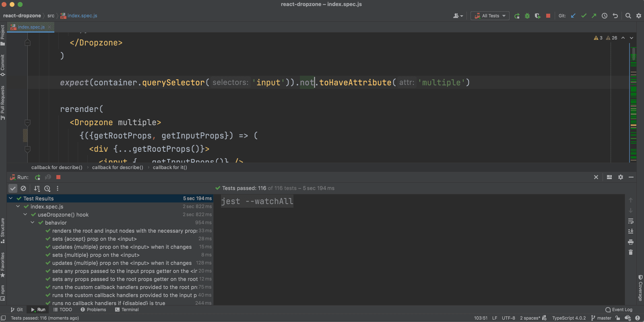The image size is (644, 322).
Task: Go to previous highlighted error arrow
Action: 623,38
